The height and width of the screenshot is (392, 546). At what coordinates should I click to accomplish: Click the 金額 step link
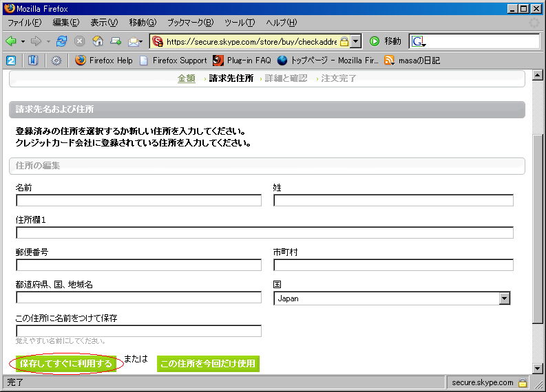(x=186, y=78)
